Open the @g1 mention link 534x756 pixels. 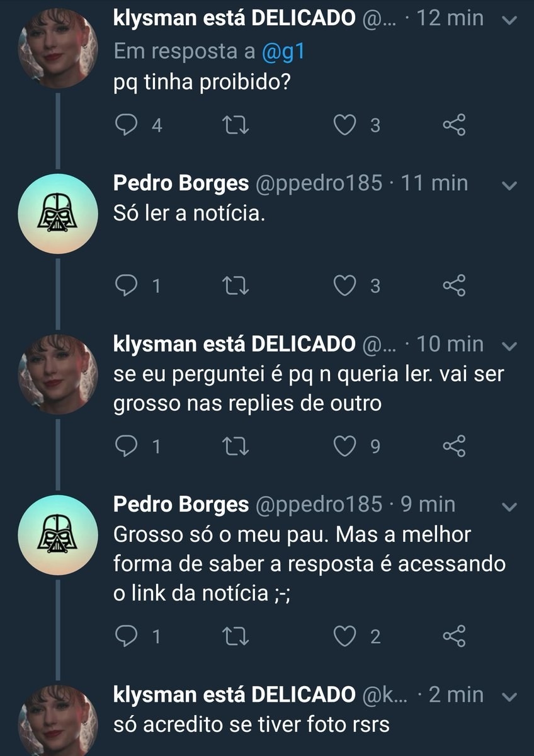click(x=283, y=52)
